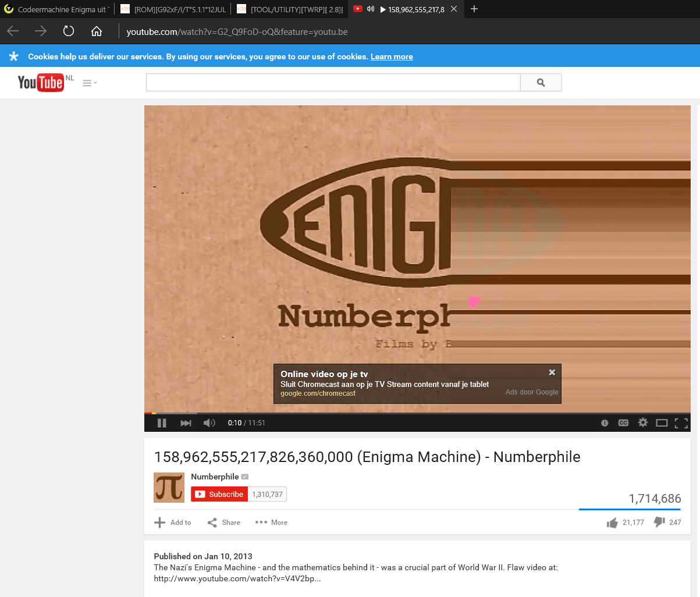Click the address bar URL

237,32
